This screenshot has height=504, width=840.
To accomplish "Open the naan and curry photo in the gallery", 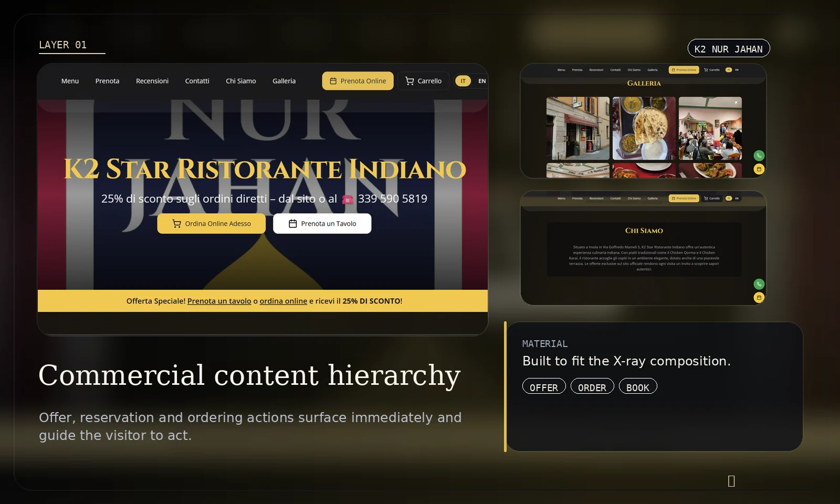I will coord(644,129).
